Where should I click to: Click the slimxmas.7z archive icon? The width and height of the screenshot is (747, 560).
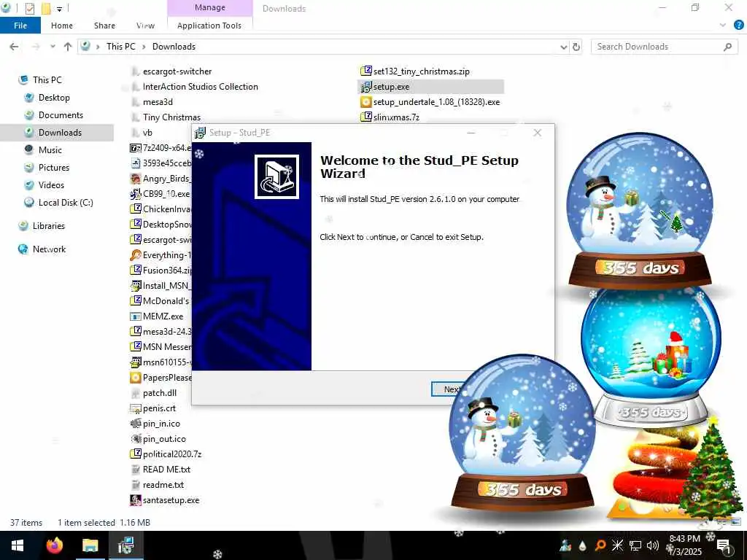[x=366, y=117]
